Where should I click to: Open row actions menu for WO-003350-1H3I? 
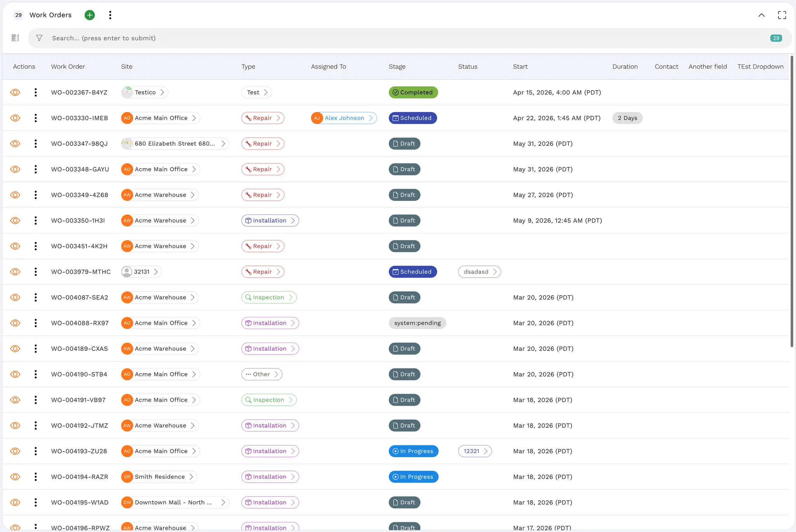tap(36, 221)
